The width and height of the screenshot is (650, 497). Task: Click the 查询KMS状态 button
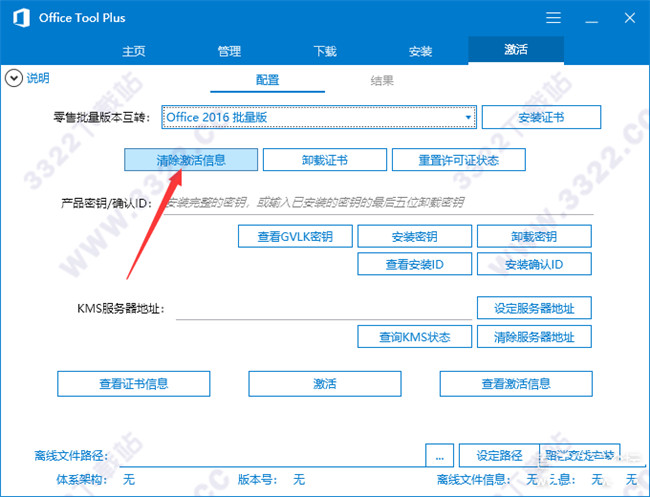point(415,337)
